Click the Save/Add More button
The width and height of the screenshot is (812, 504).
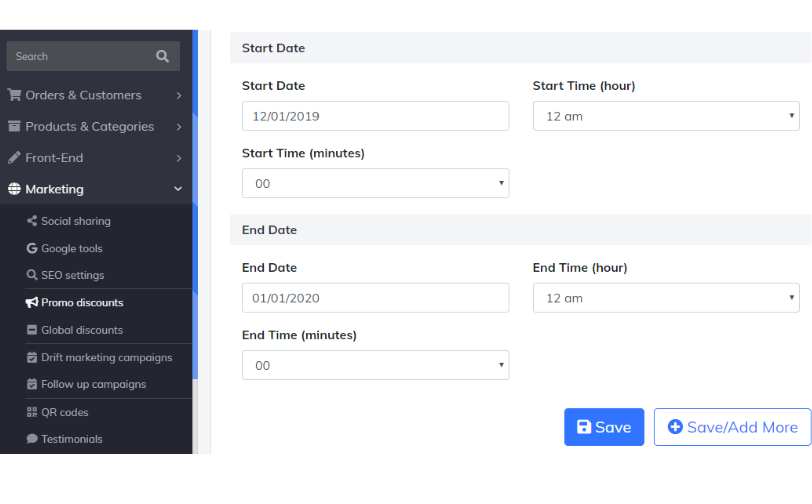tap(732, 427)
